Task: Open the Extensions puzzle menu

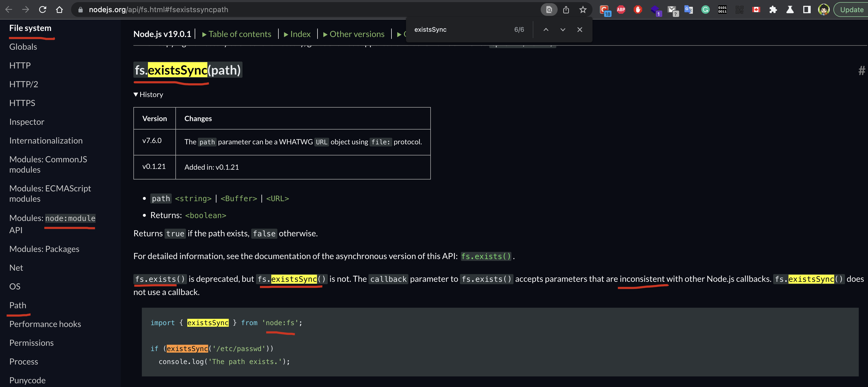Action: pos(773,10)
